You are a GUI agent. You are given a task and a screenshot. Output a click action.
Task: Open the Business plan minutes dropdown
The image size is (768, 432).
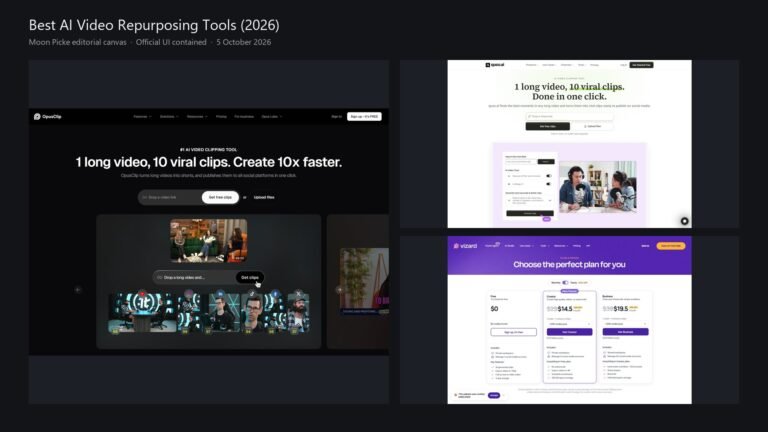tap(625, 324)
